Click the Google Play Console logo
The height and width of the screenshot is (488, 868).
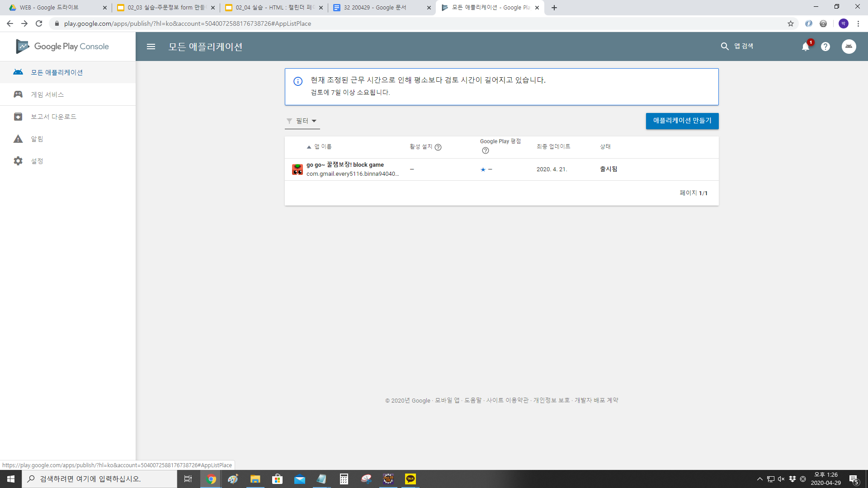click(62, 47)
